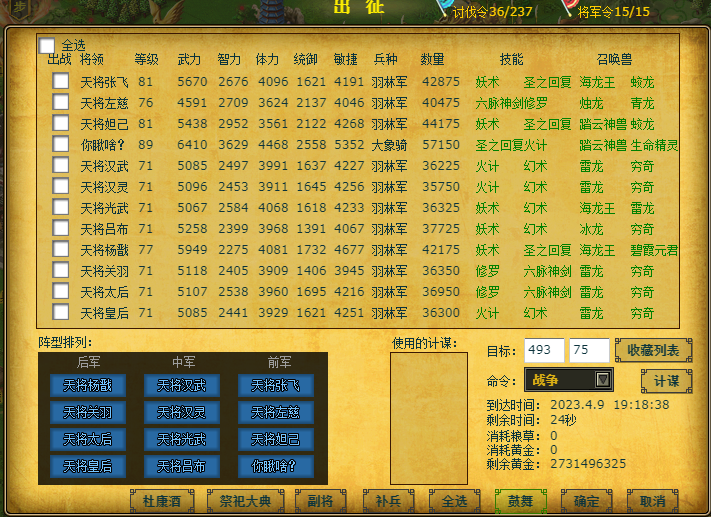
Task: Select 天将左慈 in the 前军 formation
Action: 276,412
